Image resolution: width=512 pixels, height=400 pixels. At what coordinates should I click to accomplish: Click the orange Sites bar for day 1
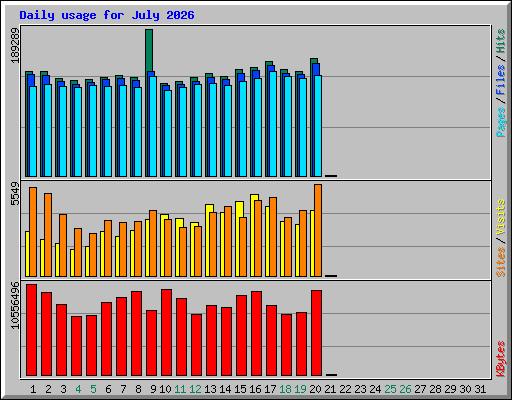tap(33, 232)
